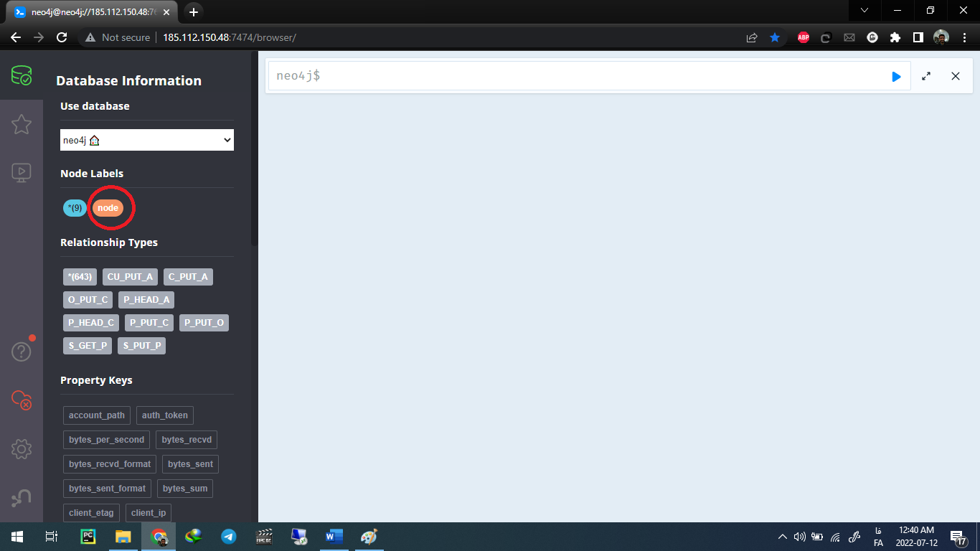This screenshot has width=980, height=551.
Task: Click the auth_token property key
Action: 165,415
